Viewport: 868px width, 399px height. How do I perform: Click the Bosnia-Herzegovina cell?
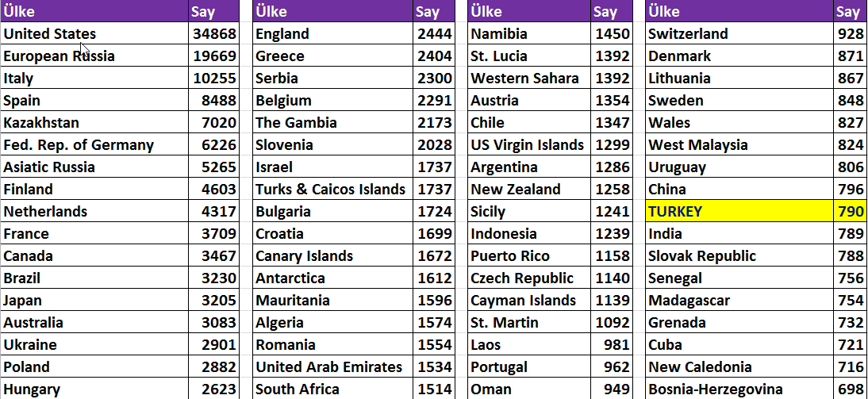[x=739, y=389]
